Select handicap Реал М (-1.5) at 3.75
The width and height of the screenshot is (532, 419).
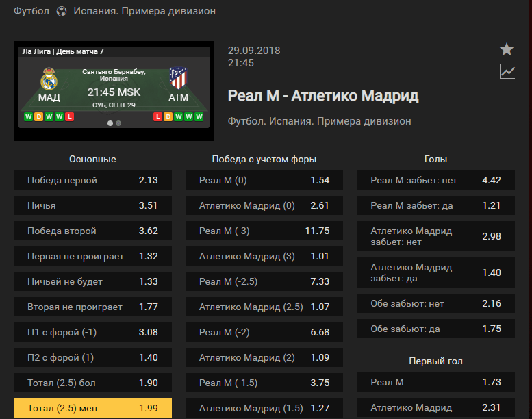point(264,383)
